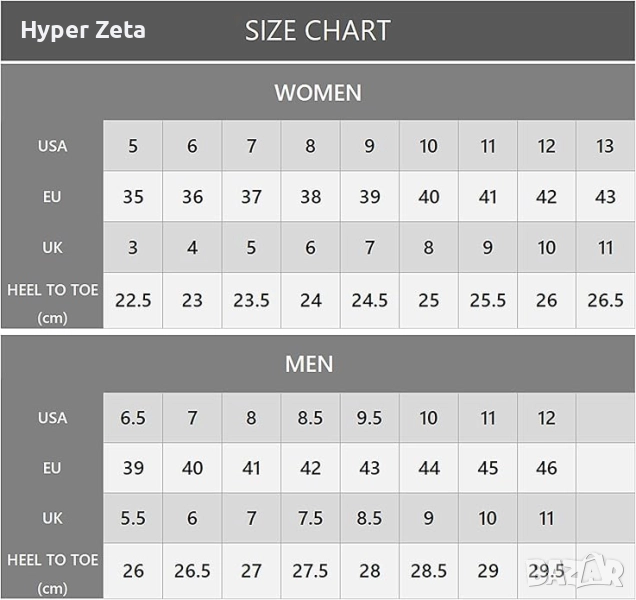Pick women's UK size 3 cell
This screenshot has width=636, height=600.
pos(133,248)
